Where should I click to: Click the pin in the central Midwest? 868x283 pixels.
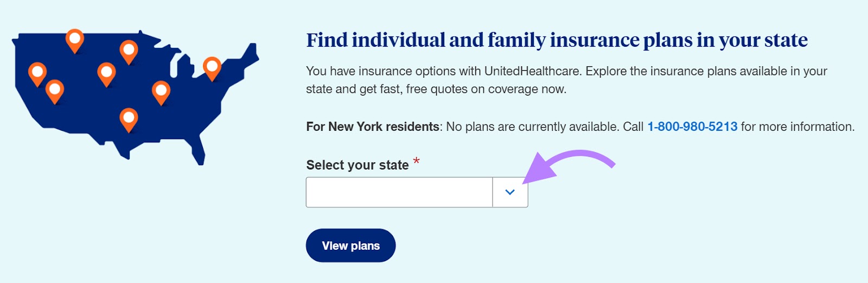pyautogui.click(x=161, y=91)
